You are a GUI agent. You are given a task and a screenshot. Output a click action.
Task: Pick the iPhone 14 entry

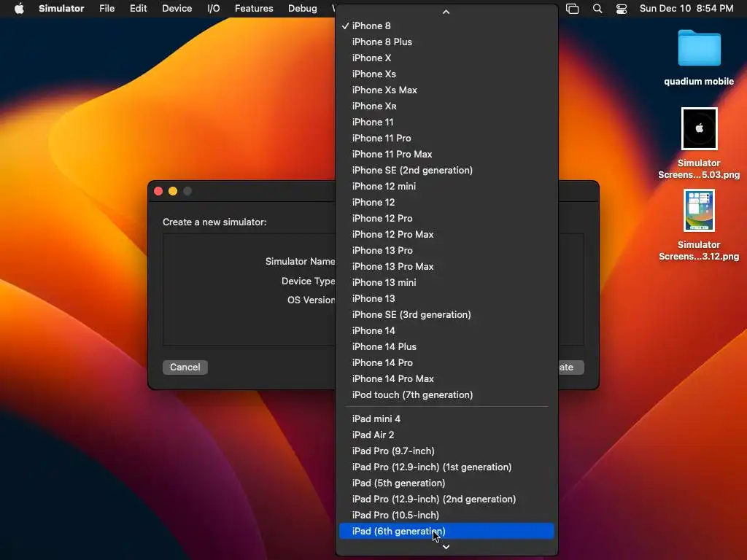pyautogui.click(x=446, y=330)
